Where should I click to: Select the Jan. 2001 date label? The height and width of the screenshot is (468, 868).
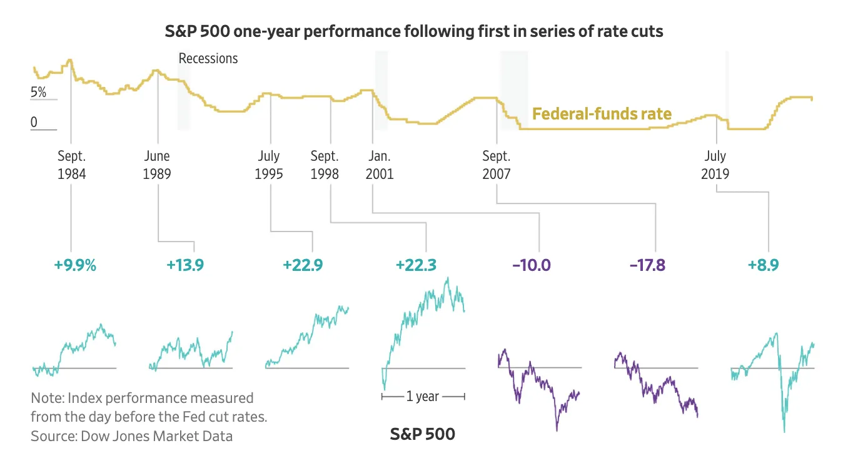click(x=380, y=165)
